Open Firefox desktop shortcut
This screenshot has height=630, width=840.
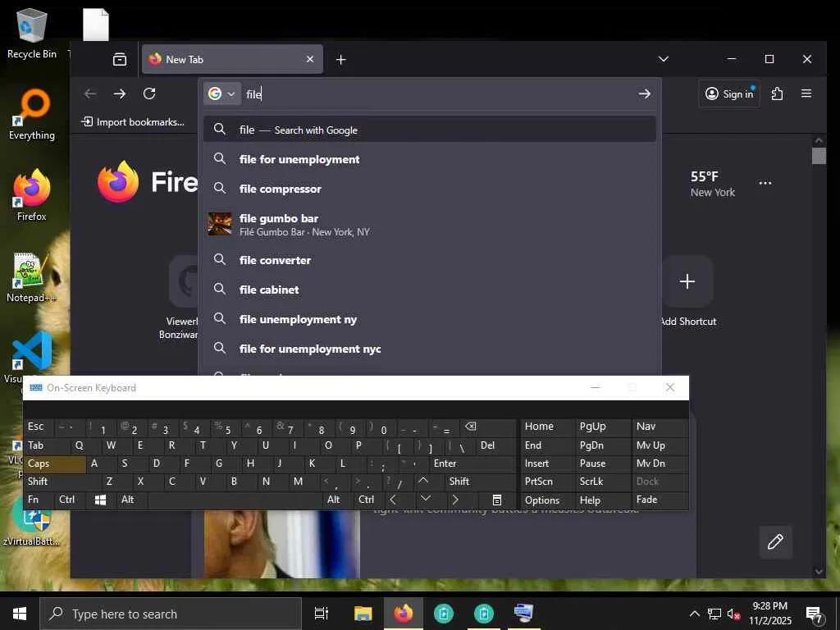pyautogui.click(x=32, y=195)
